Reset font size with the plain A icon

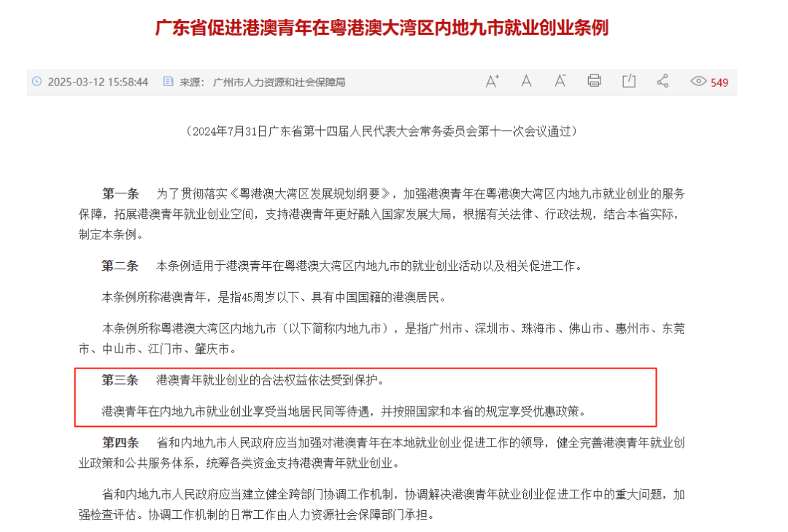[x=526, y=82]
